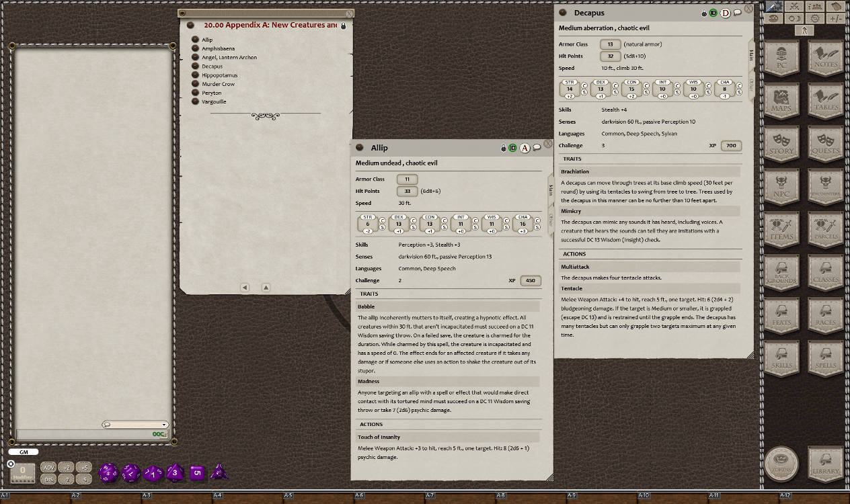Toggle ID identification on the Decapus window

pyautogui.click(x=713, y=12)
